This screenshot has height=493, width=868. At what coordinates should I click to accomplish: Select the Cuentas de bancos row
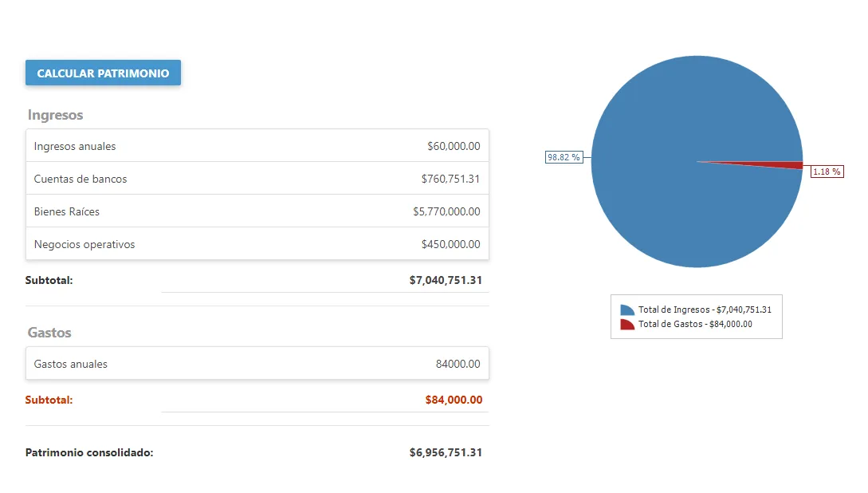tap(257, 179)
